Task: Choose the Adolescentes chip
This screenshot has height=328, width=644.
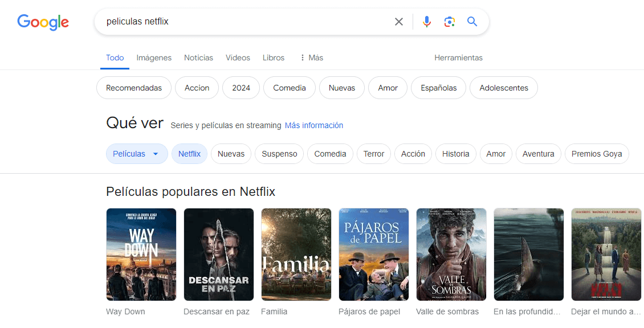Action: (x=504, y=88)
